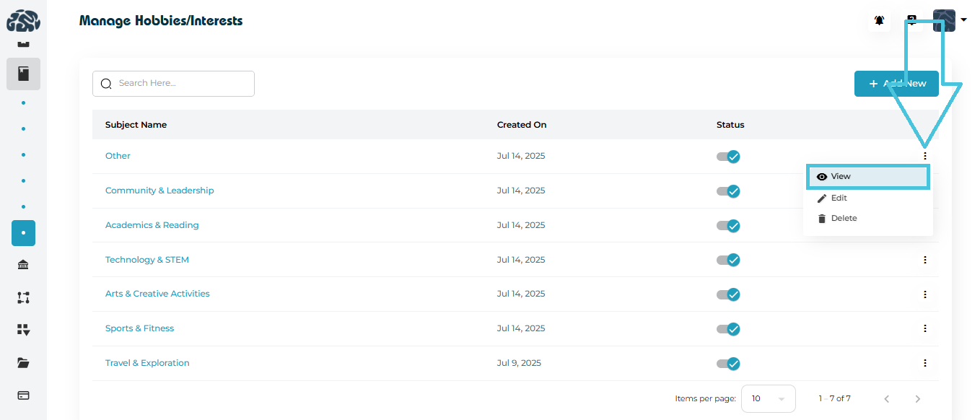Toggle Travel & Exploration status switch
The height and width of the screenshot is (420, 980).
[x=728, y=363]
